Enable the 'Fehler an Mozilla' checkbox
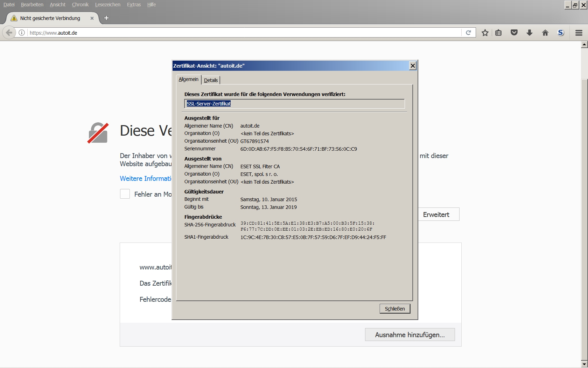 point(125,194)
